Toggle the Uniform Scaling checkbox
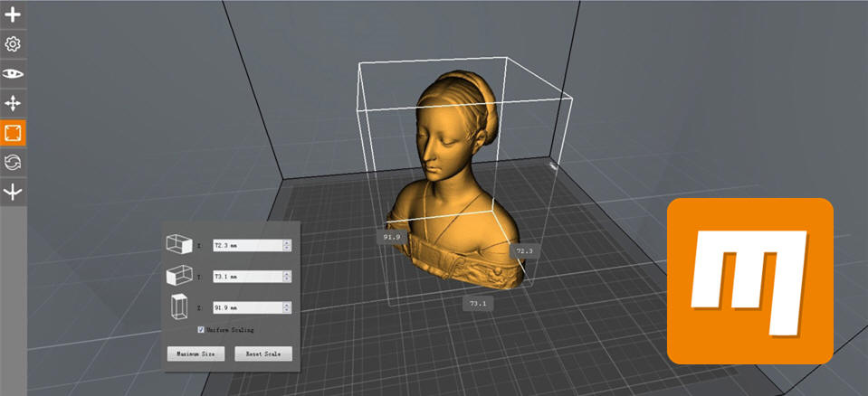The width and height of the screenshot is (868, 396). point(201,330)
